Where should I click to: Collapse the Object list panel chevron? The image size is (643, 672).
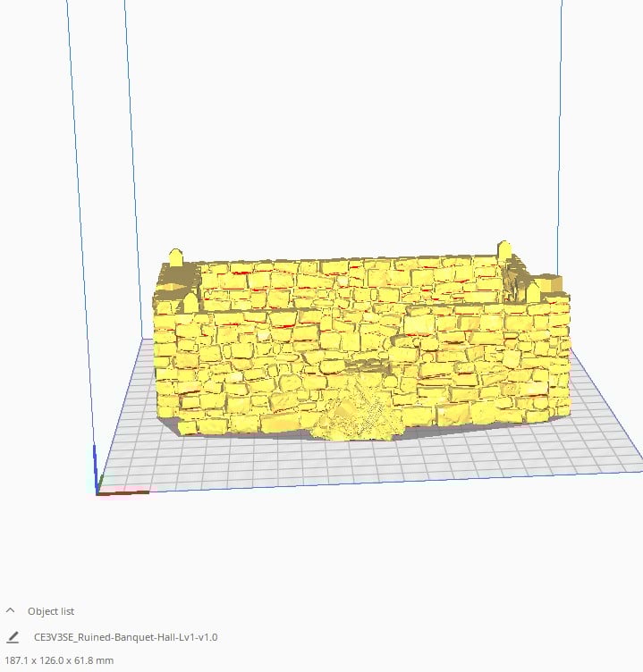pyautogui.click(x=11, y=611)
